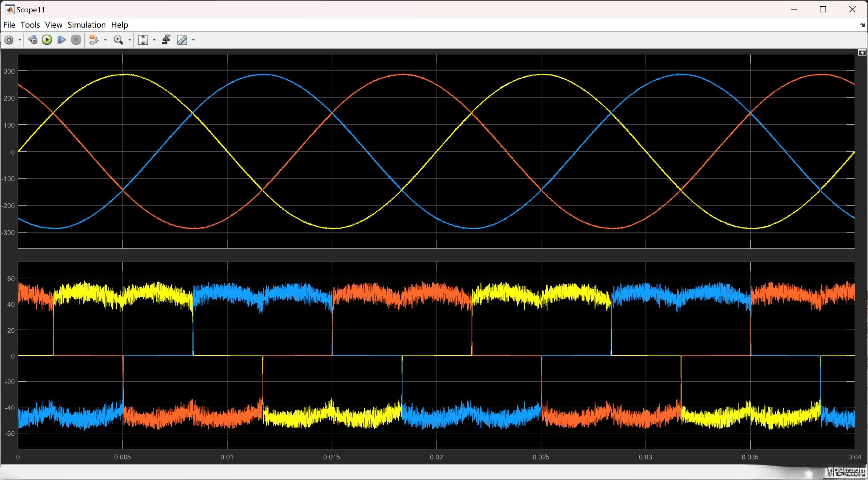Click the MATLAB logo in title bar

10,10
